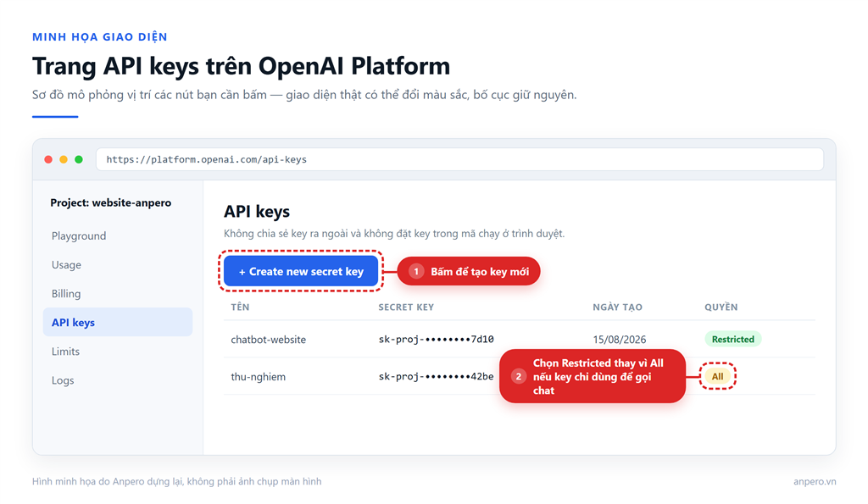Select the chatbot-website key name

[269, 340]
